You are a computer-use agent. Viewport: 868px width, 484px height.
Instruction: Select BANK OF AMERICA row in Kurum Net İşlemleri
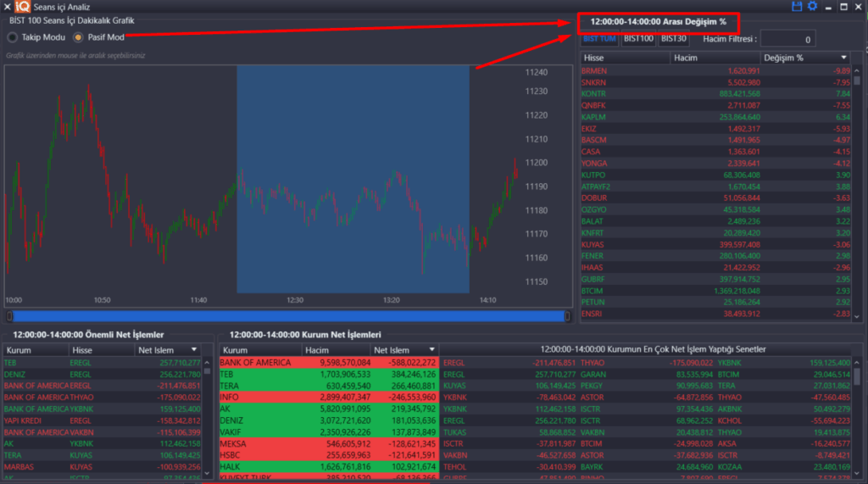(330, 363)
